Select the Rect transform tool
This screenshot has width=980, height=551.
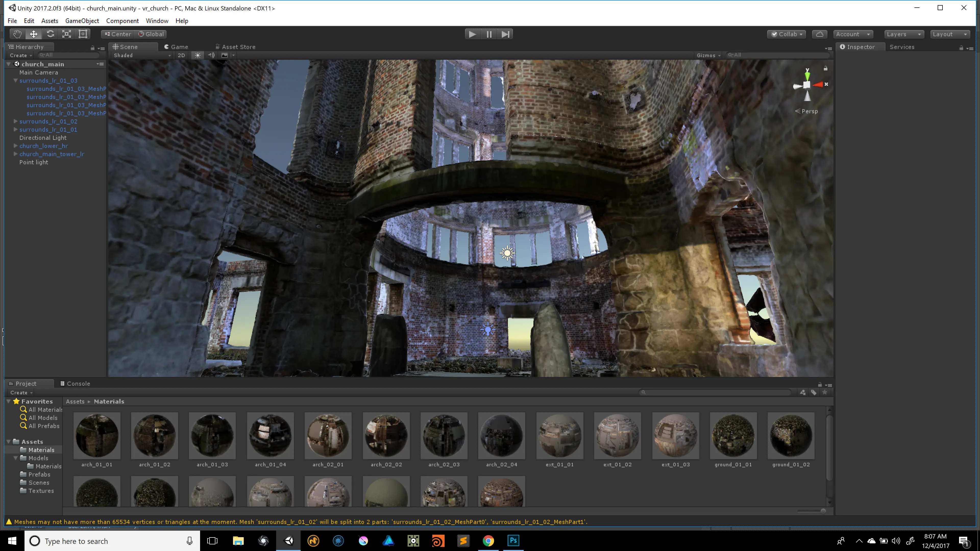tap(83, 34)
